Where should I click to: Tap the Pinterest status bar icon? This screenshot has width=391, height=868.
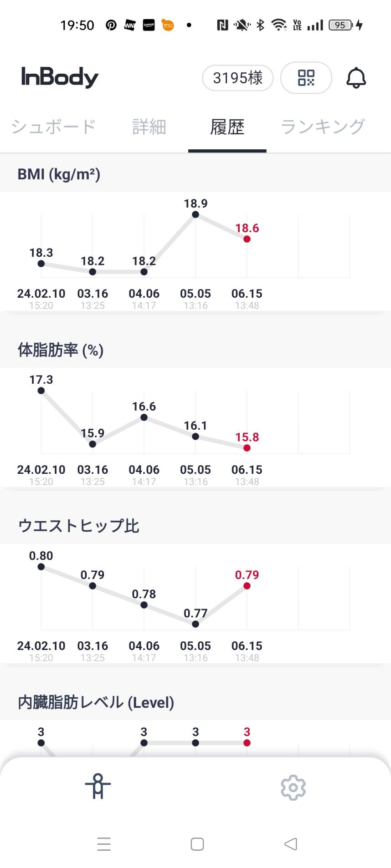coord(111,25)
